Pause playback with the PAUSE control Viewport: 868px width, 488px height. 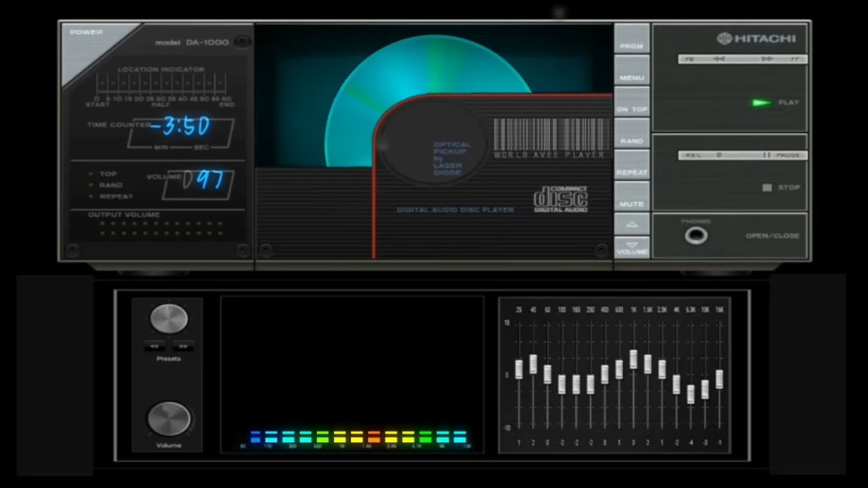point(782,155)
